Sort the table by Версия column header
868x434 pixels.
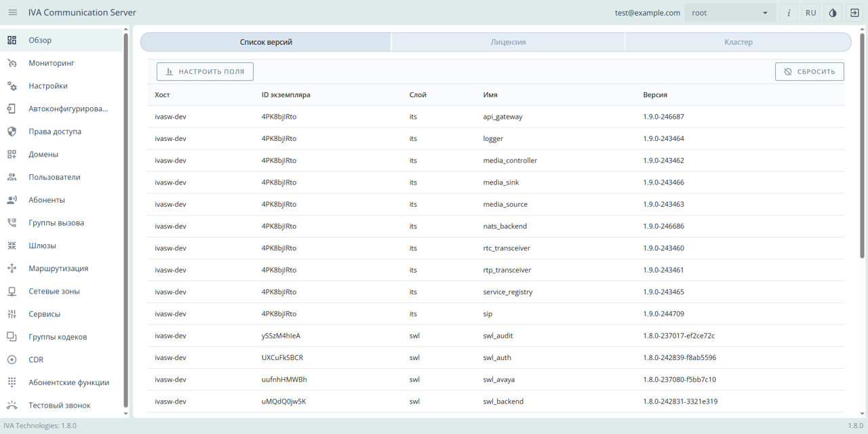point(655,95)
